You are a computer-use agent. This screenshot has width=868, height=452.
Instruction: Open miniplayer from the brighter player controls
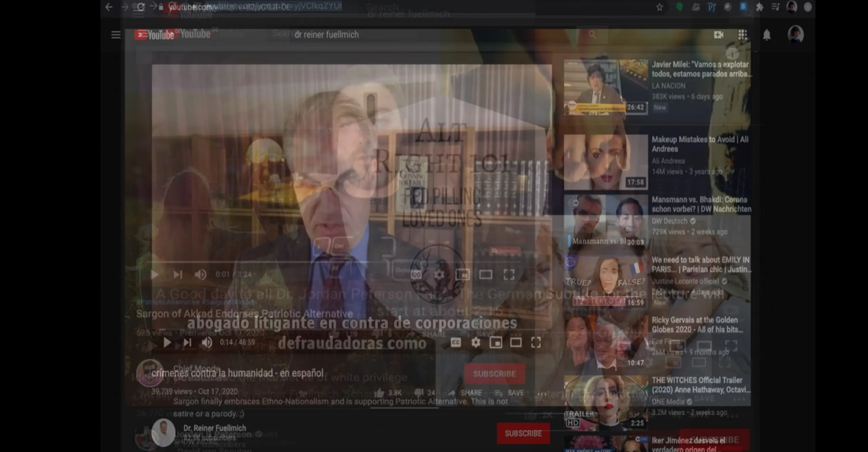point(496,342)
